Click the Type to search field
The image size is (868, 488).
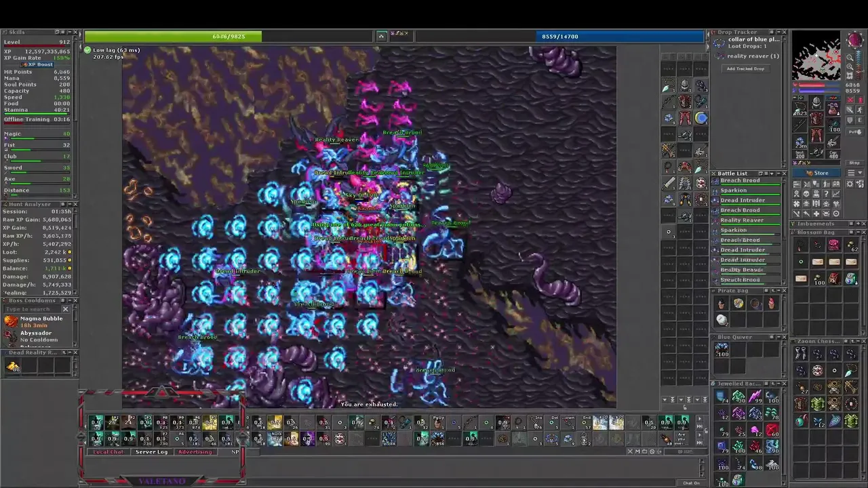33,309
